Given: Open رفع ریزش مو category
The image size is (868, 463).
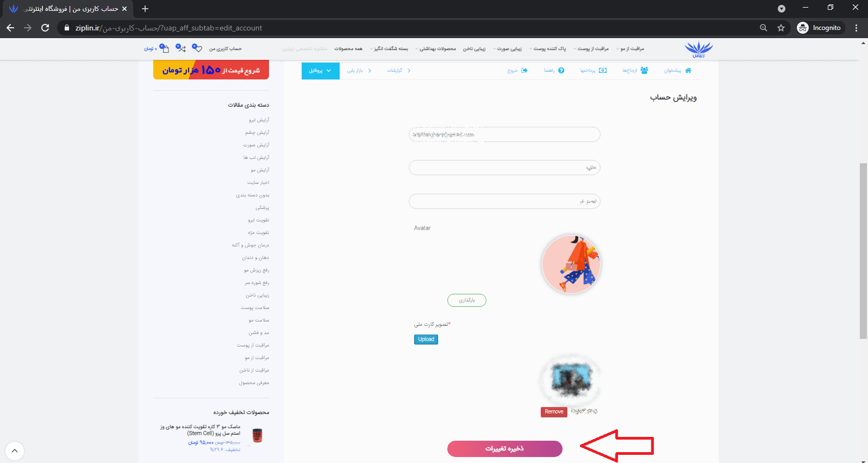Looking at the screenshot, I should coord(257,270).
